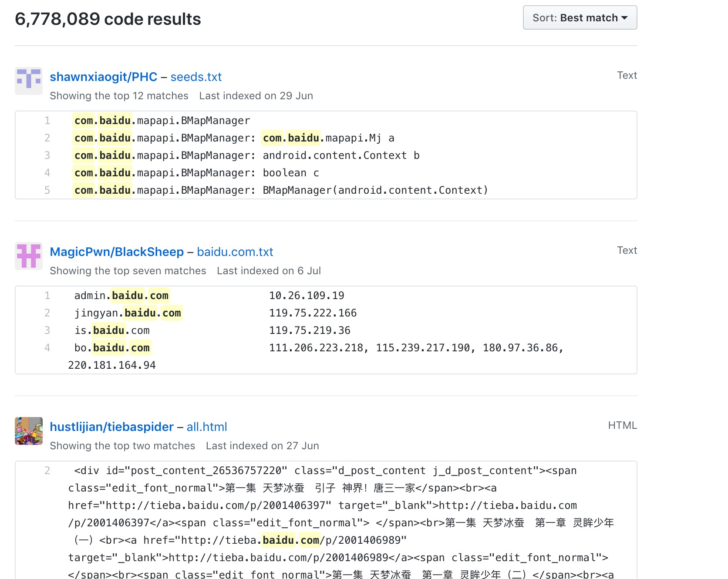
Task: Click line number 1 of baidu.com.txt
Action: [47, 296]
